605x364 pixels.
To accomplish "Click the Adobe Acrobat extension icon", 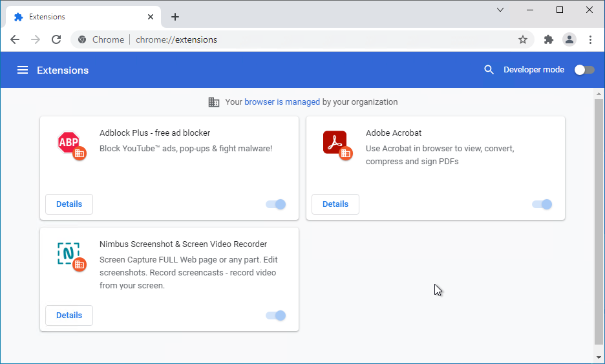I will 335,143.
